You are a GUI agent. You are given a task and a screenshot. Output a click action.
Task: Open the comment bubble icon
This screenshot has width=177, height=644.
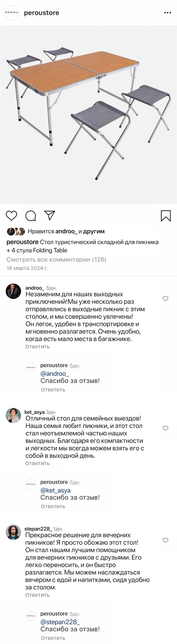(31, 216)
